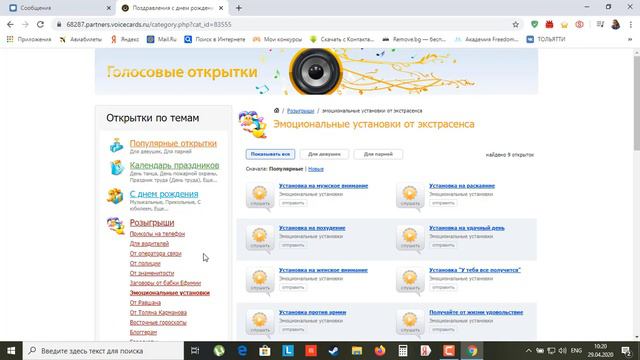640x360 pixels.
Task: Open Розыгрыши breadcrumb link
Action: [300, 111]
